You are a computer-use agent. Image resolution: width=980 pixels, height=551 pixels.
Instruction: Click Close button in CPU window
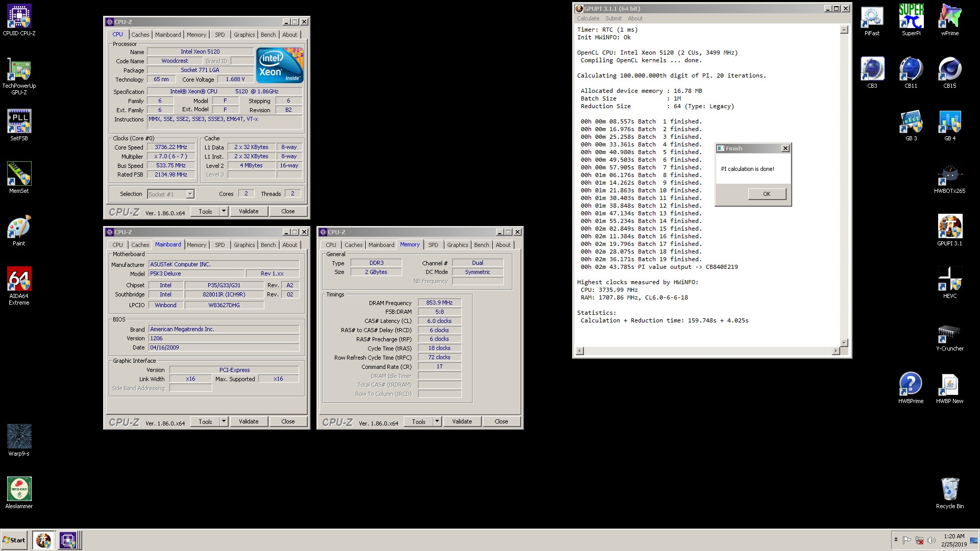[x=288, y=211]
